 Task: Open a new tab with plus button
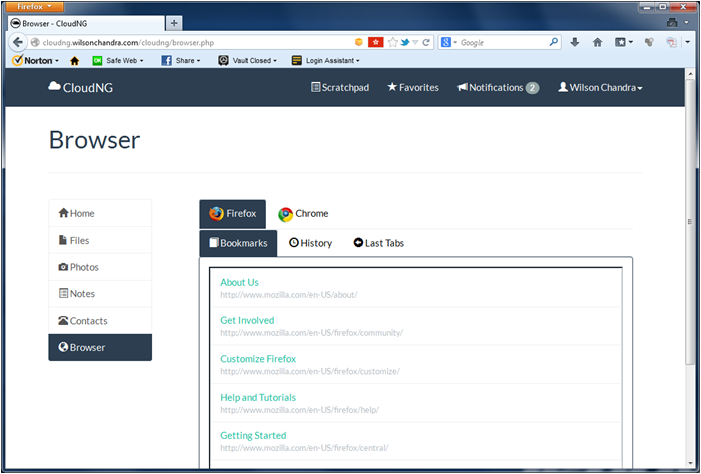174,23
